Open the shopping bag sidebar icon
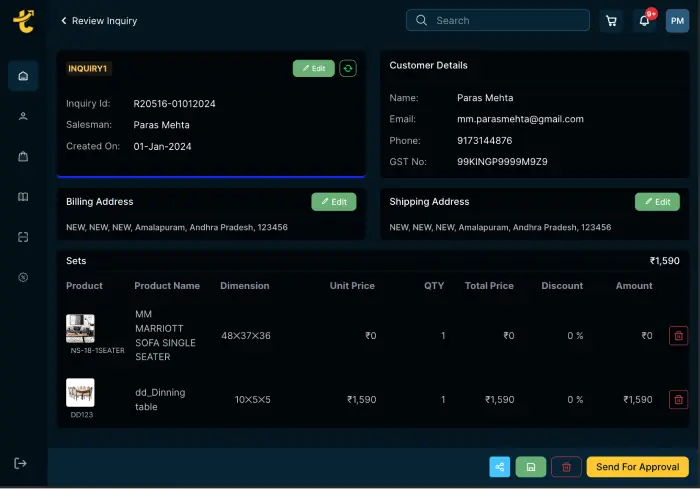 coord(23,156)
